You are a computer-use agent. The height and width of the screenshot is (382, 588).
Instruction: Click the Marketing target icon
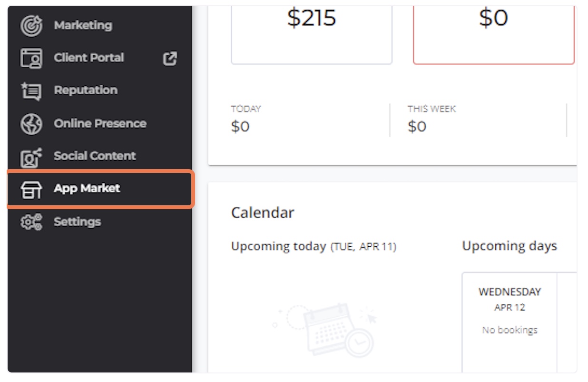pyautogui.click(x=31, y=26)
